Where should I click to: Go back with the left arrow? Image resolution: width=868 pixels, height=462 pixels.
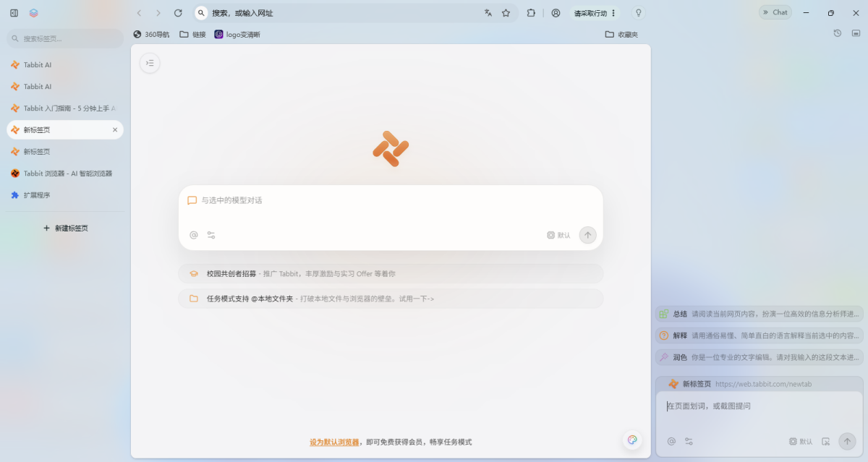[139, 13]
